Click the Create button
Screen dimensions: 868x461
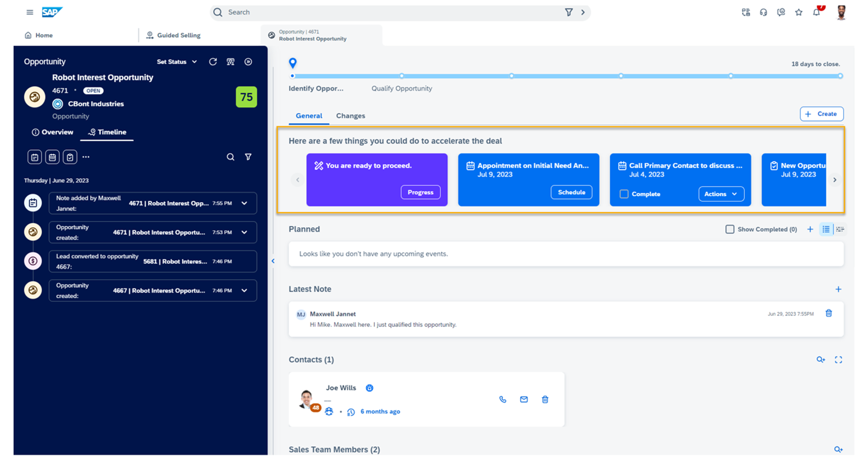(821, 114)
